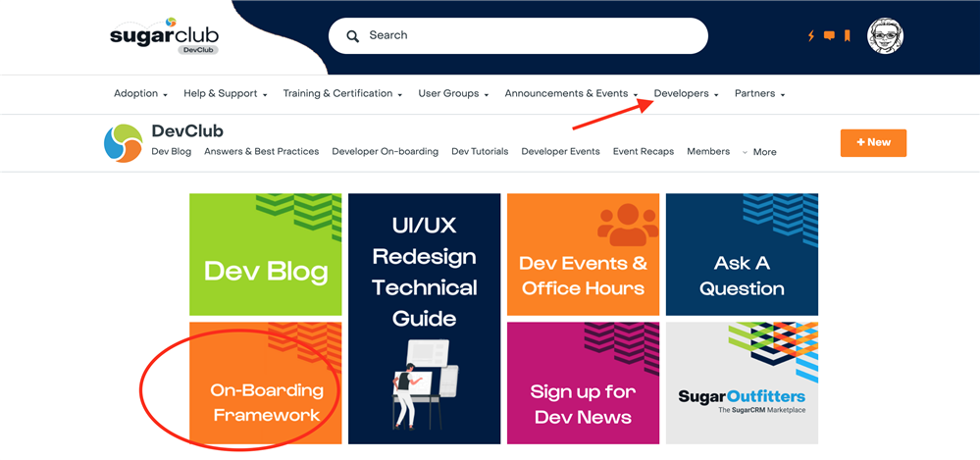Expand the Announcements & Events menu
Viewport: 980px width, 460px height.
click(x=571, y=94)
